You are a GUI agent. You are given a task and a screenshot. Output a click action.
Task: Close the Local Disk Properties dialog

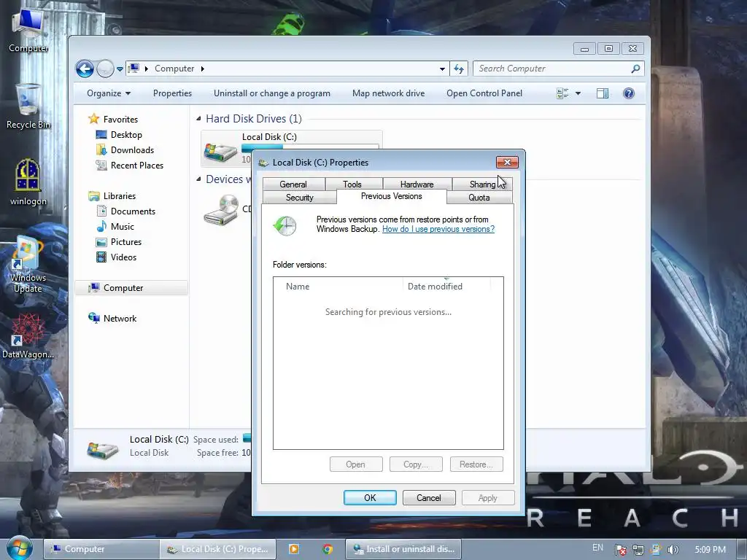[x=508, y=163]
